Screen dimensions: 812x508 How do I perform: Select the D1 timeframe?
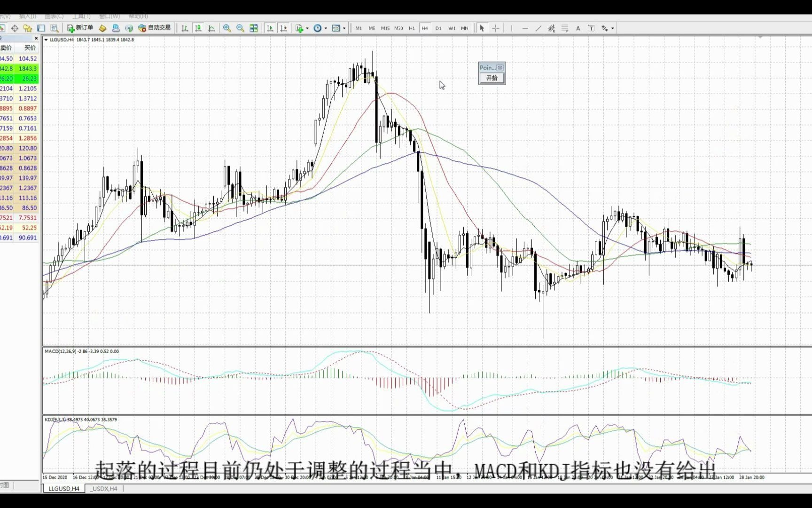click(x=438, y=28)
